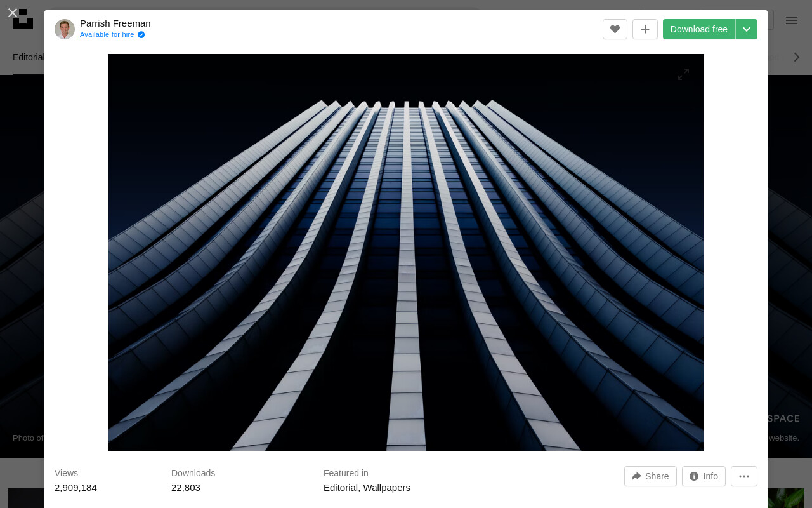Click the skyscraper photo to zoom in
This screenshot has height=508, width=812.
click(x=406, y=252)
